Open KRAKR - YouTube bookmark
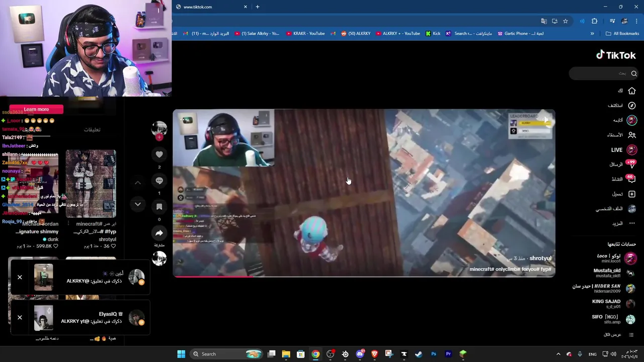 coord(305,34)
